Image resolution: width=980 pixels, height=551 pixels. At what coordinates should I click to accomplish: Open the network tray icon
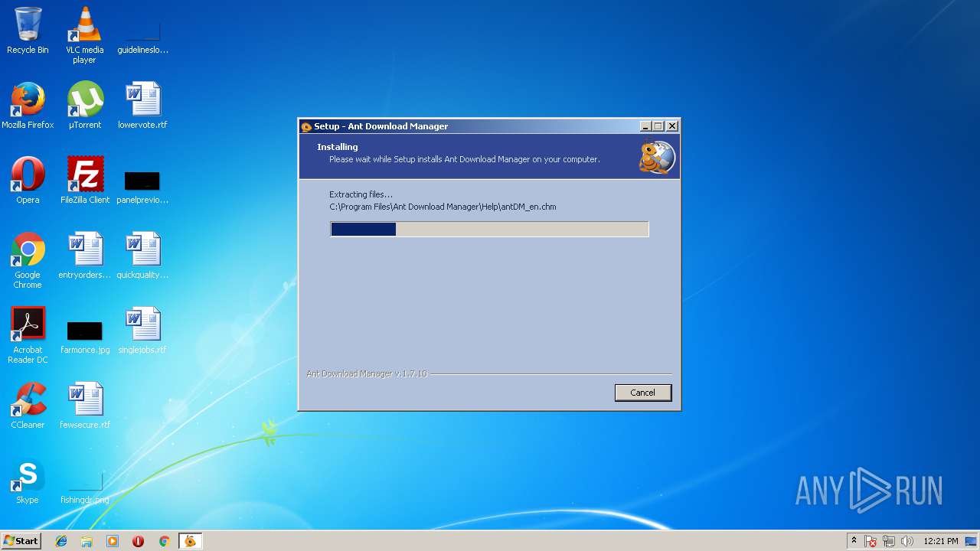click(889, 541)
